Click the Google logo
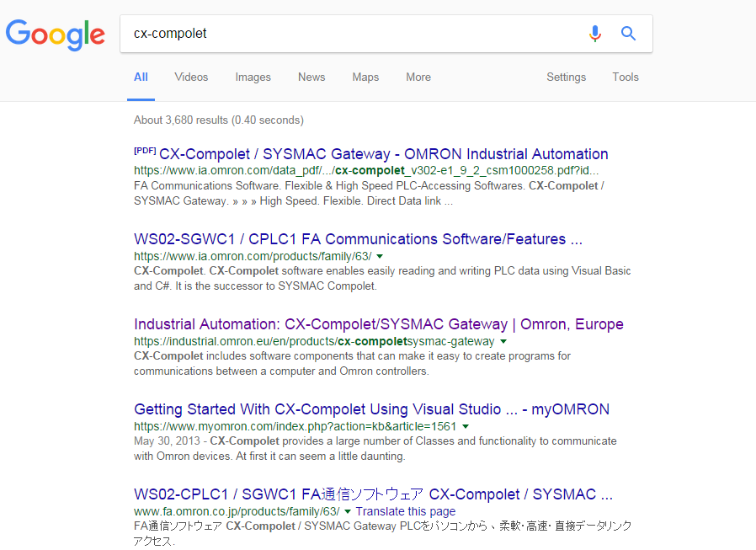 (56, 34)
